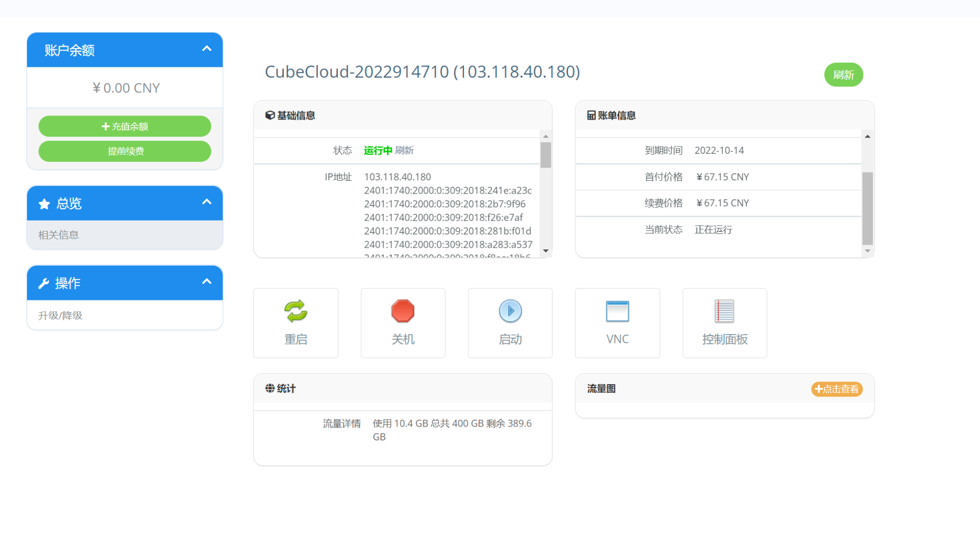Click the 账单信息 scrollbar up arrow

point(868,136)
